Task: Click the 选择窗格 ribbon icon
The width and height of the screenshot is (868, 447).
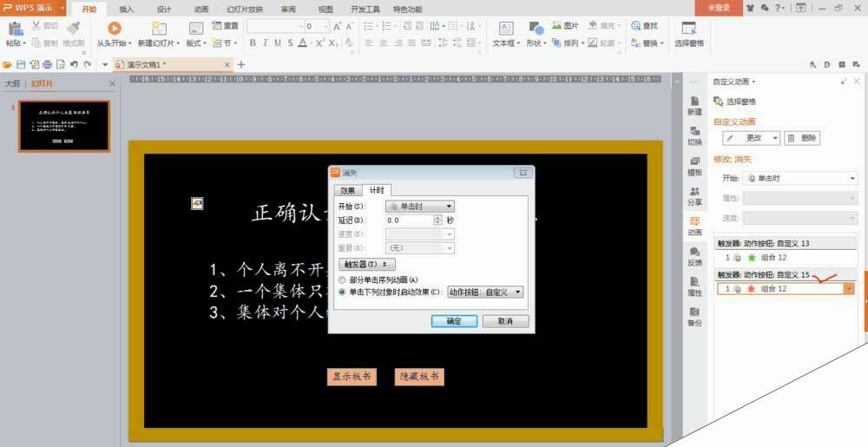Action: pyautogui.click(x=689, y=29)
